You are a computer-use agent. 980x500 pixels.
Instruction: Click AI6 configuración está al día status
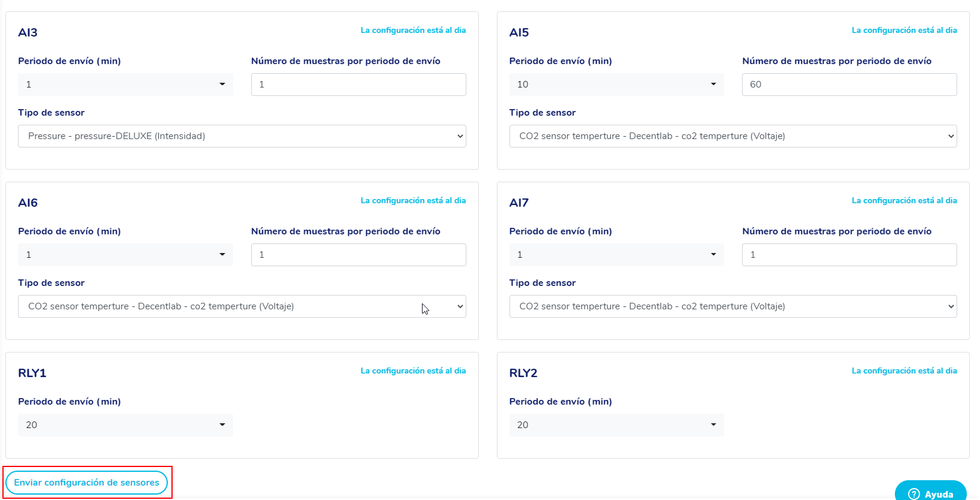tap(413, 201)
